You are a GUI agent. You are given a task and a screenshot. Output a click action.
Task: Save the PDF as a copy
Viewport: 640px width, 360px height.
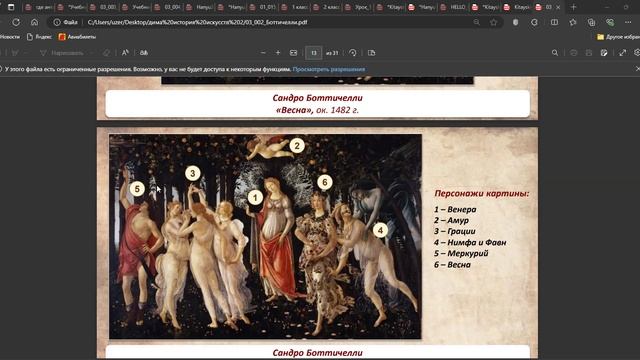pos(604,53)
